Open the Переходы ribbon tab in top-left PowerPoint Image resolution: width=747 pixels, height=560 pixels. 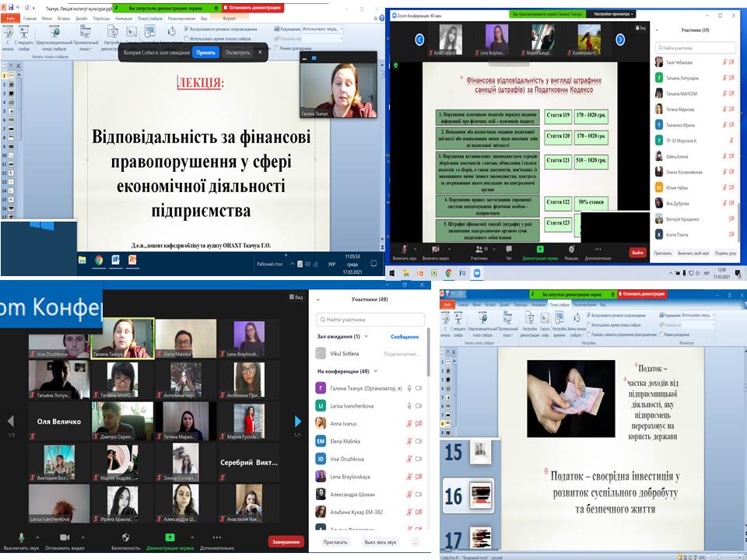(x=101, y=19)
